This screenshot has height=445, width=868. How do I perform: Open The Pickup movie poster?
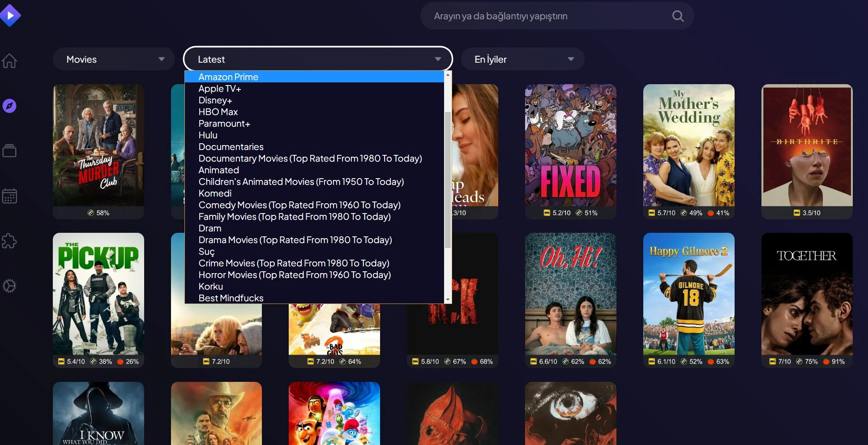[x=98, y=294]
